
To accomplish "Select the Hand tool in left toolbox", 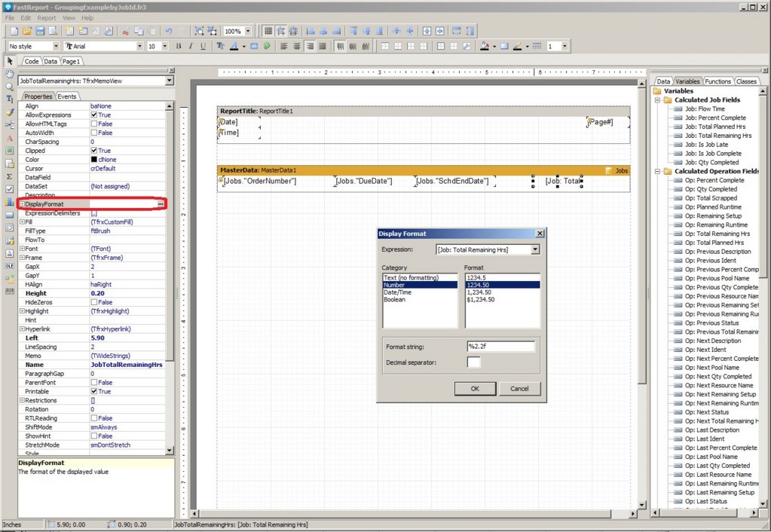I will [10, 75].
